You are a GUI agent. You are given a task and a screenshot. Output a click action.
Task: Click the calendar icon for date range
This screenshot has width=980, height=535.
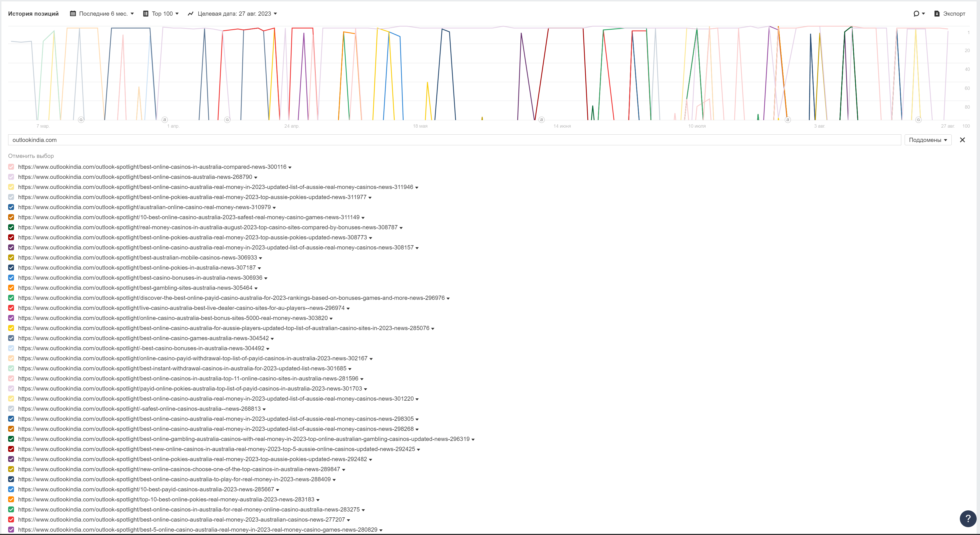pos(73,14)
